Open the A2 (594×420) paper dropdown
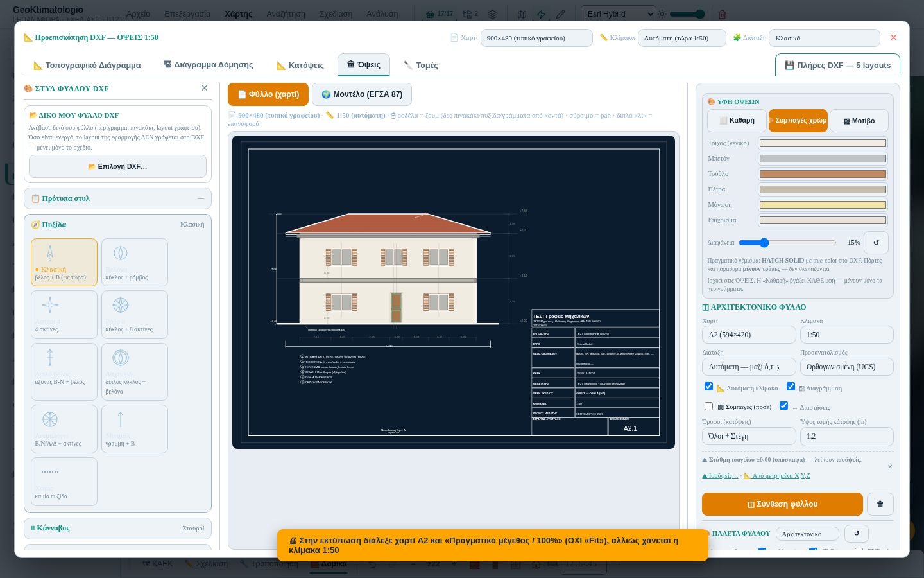Screen dimensions: 924x578 point(749,335)
